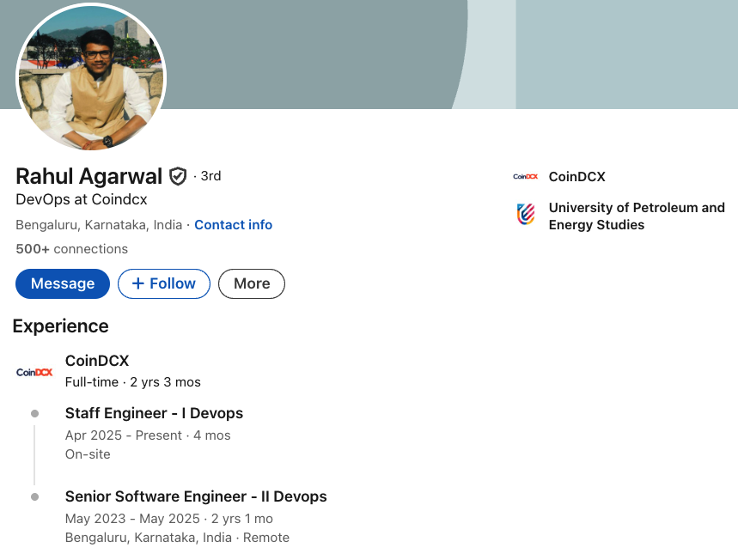Image resolution: width=738 pixels, height=560 pixels.
Task: Open the Staff Engineer - I Devops position
Action: (x=154, y=413)
